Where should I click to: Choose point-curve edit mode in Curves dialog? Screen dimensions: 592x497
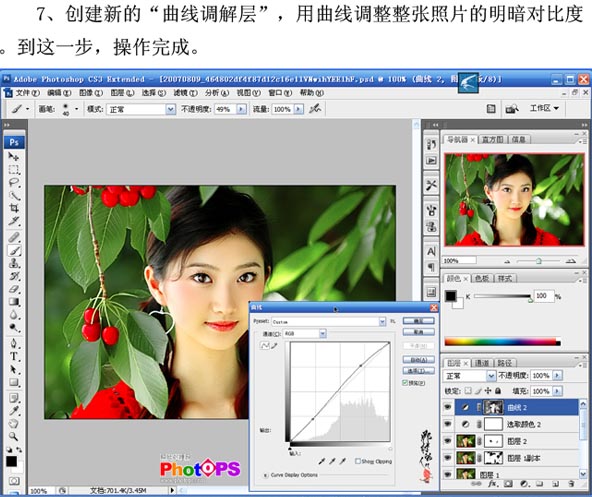(265, 346)
